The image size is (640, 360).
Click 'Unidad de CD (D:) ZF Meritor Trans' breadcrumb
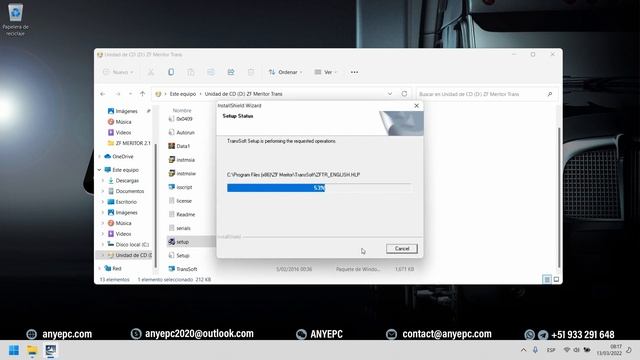click(243, 94)
